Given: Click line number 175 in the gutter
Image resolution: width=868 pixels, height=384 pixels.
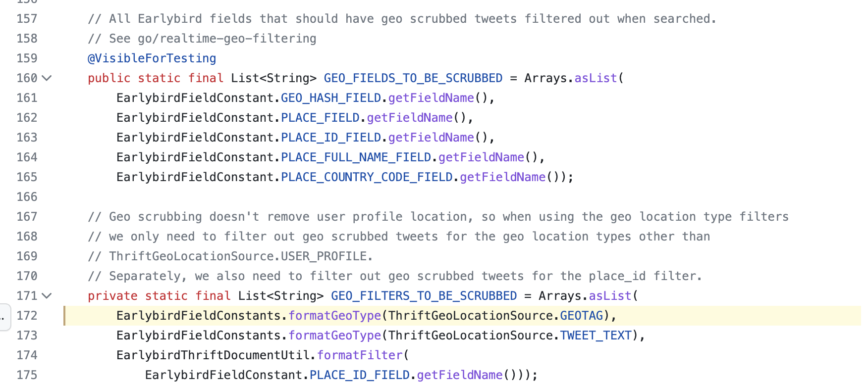Looking at the screenshot, I should tap(27, 375).
